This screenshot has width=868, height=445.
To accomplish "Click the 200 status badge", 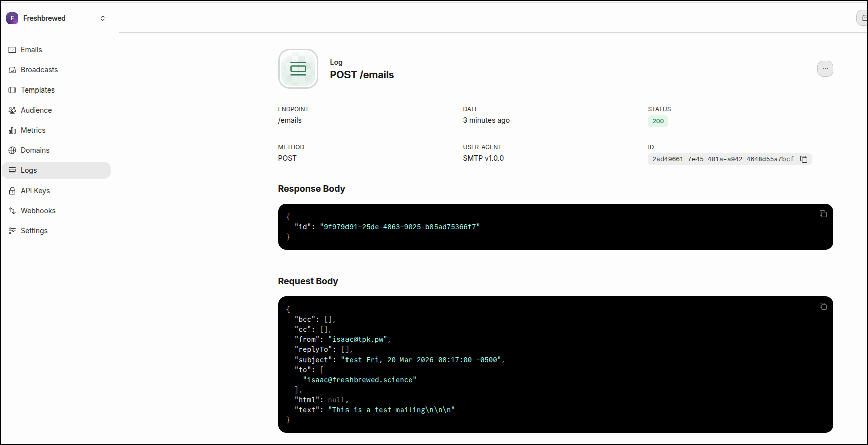I will click(x=658, y=121).
